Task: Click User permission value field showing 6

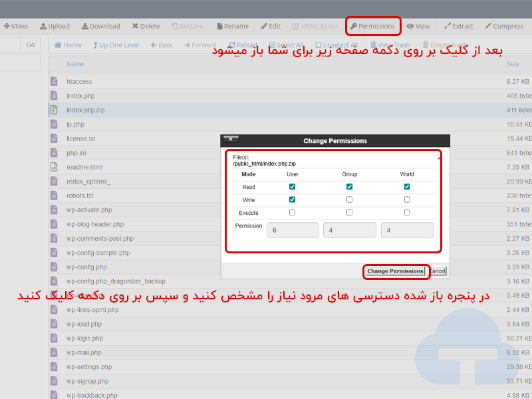Action: 293,230
